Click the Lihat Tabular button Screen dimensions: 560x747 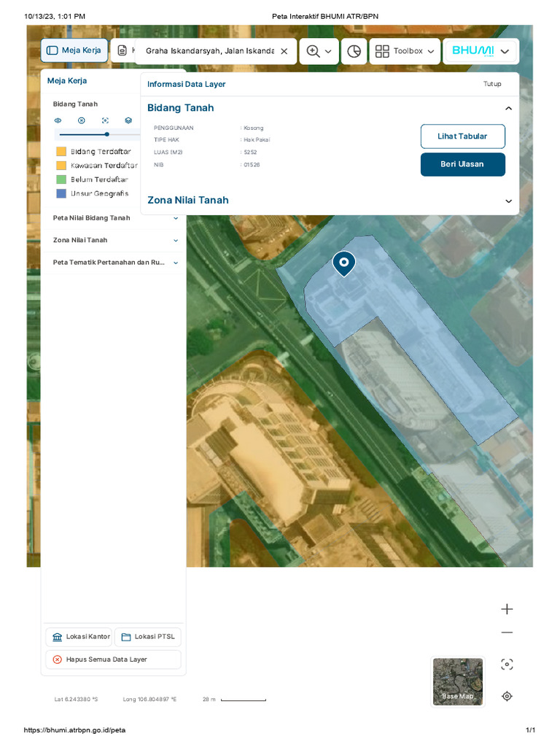click(462, 136)
